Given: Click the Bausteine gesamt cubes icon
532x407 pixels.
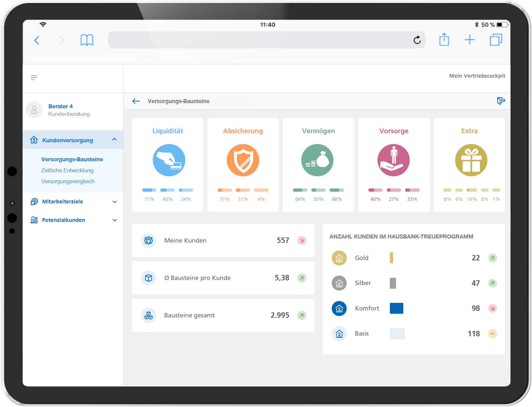Looking at the screenshot, I should point(148,315).
